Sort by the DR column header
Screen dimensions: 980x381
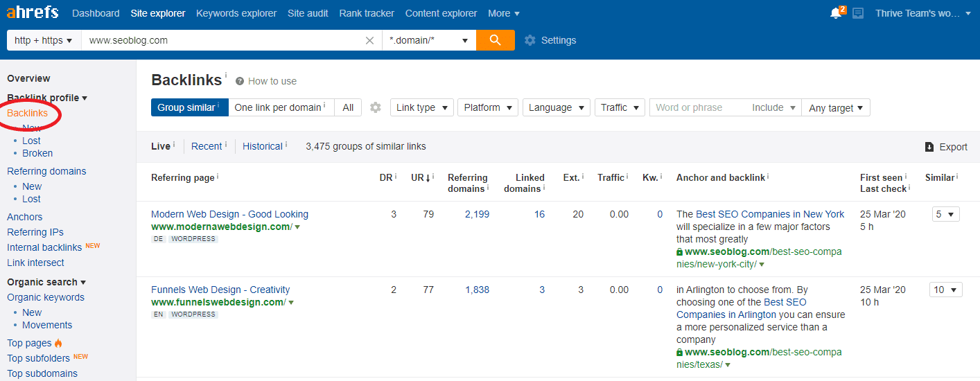point(386,178)
